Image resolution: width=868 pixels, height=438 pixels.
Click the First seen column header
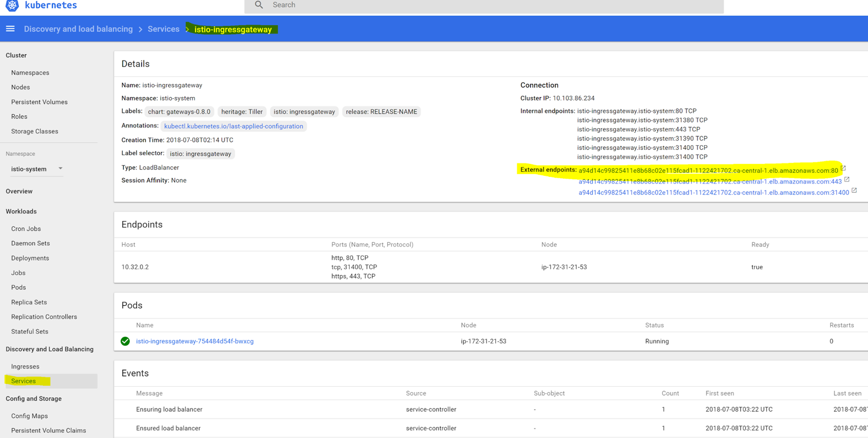[720, 393]
